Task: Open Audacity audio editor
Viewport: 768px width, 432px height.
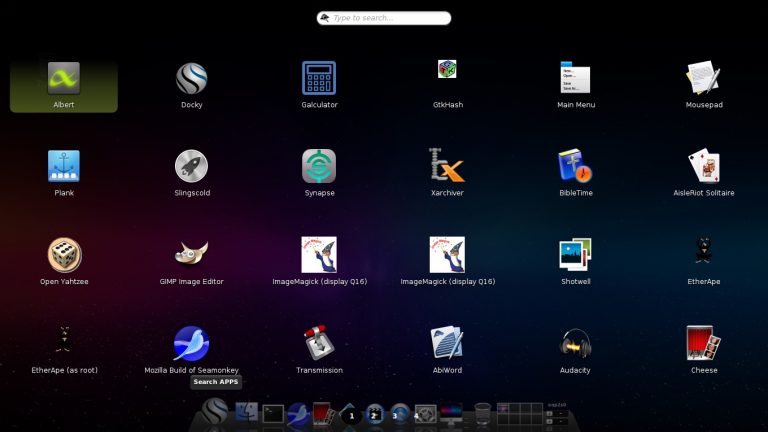Action: click(575, 343)
